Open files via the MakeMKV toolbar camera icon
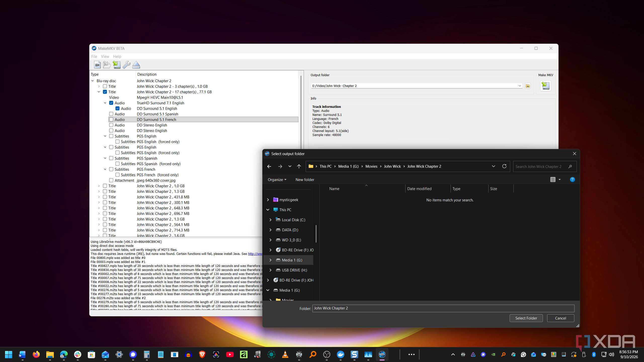Screen dimensions: 644x362 [97, 65]
